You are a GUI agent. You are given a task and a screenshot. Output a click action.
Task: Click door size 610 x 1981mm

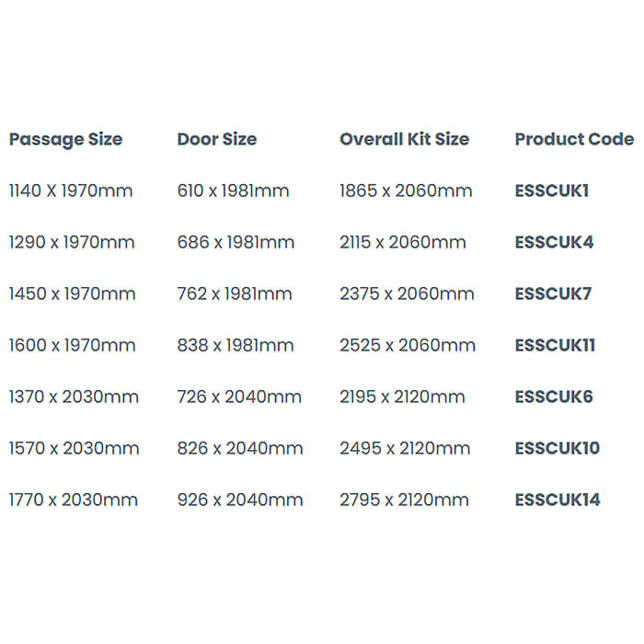point(233,191)
